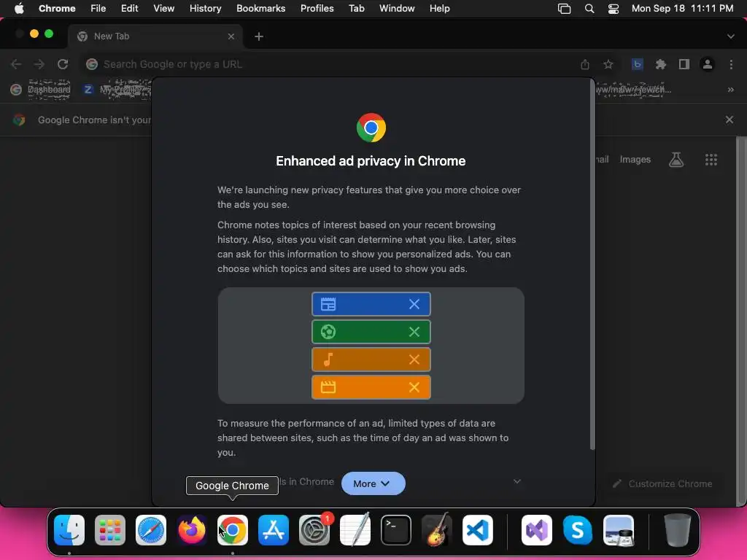Open Google apps grid

point(711,160)
